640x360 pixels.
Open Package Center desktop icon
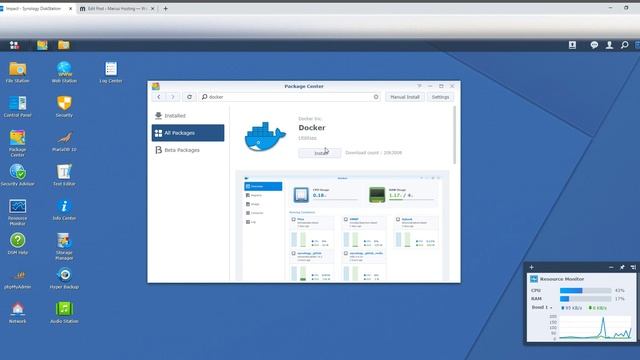point(18,143)
